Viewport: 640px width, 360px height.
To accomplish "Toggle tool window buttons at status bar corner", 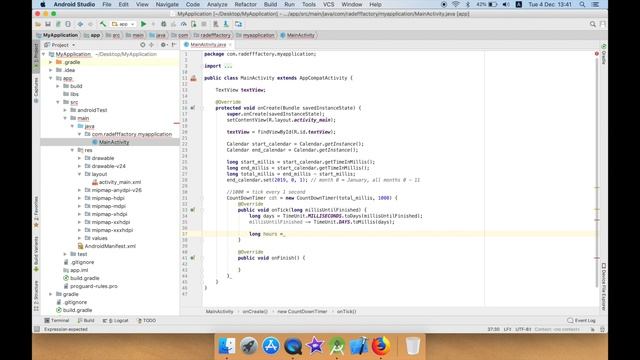I will [37, 329].
